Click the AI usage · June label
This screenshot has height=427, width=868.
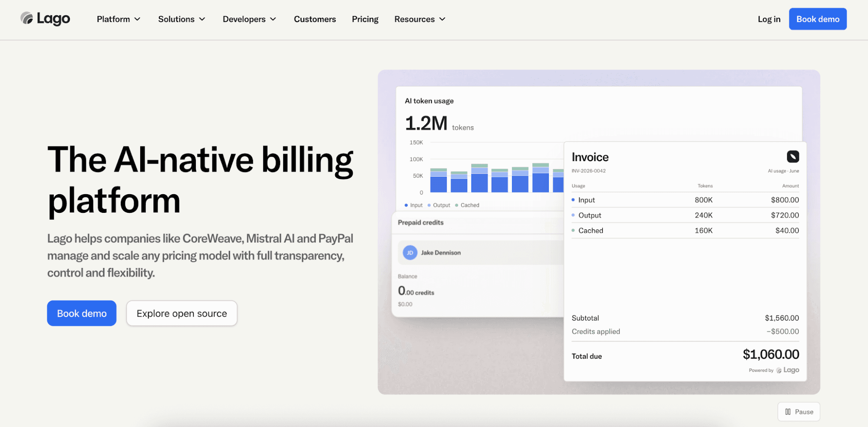(x=783, y=171)
